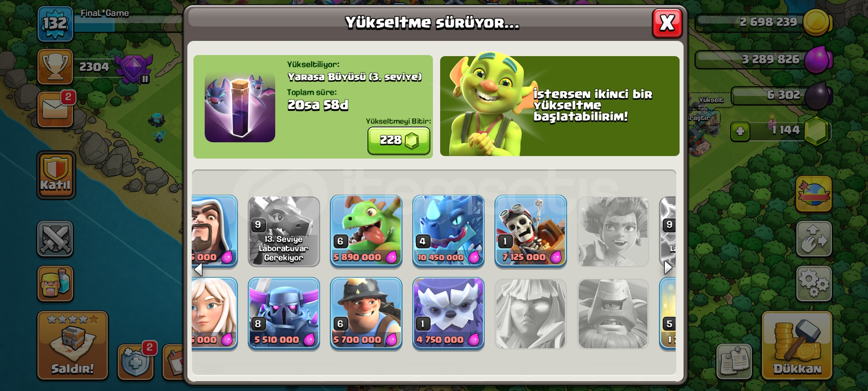Select the Yeti upgrade card

(448, 314)
